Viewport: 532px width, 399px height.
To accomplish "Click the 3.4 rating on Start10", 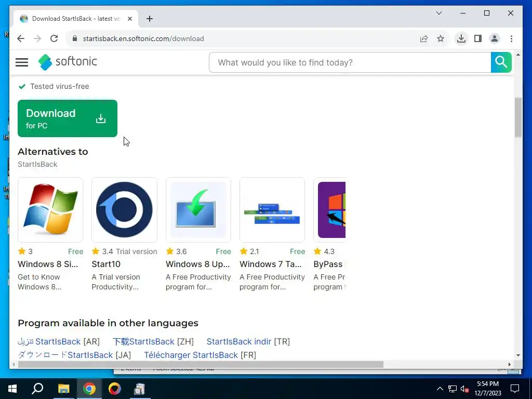I will [108, 251].
